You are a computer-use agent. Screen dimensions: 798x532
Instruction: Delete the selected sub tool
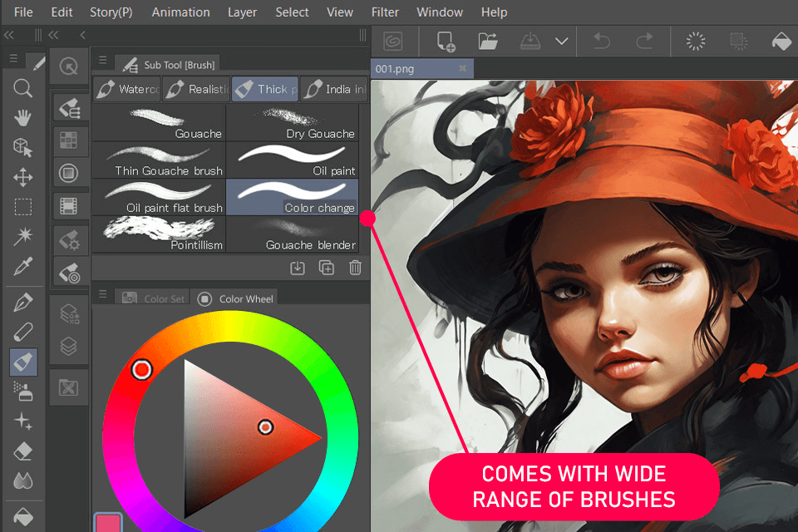355,268
